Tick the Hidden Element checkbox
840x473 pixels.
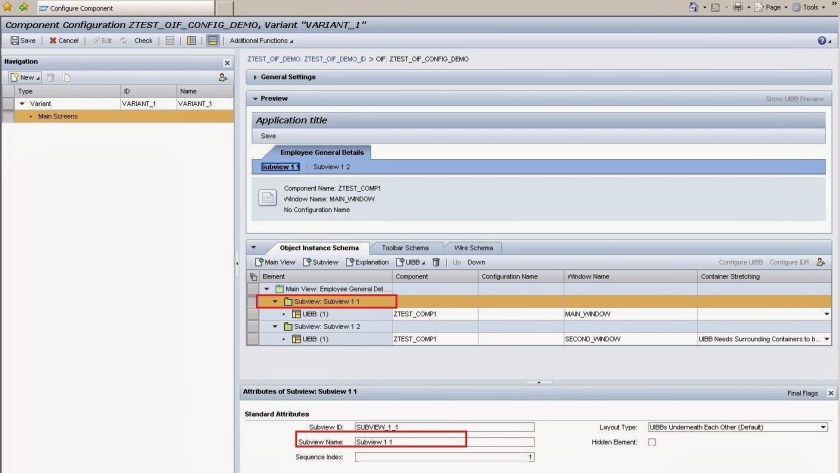652,442
